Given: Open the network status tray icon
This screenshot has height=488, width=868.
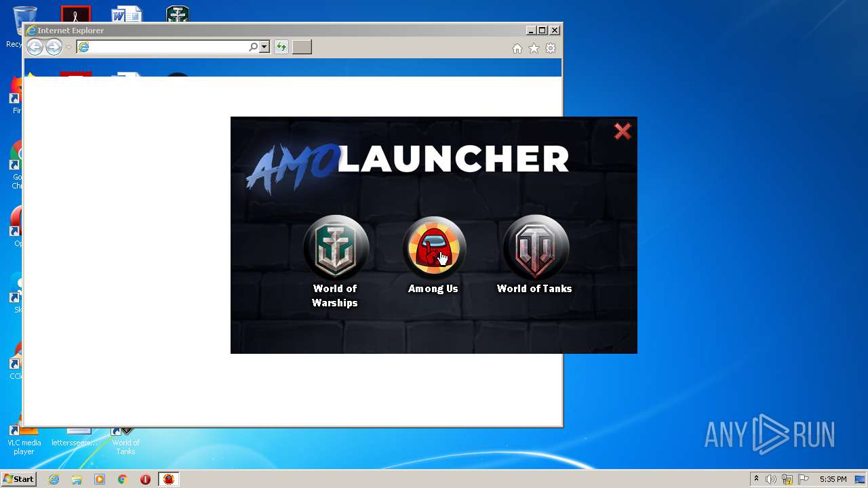Looking at the screenshot, I should [x=787, y=479].
